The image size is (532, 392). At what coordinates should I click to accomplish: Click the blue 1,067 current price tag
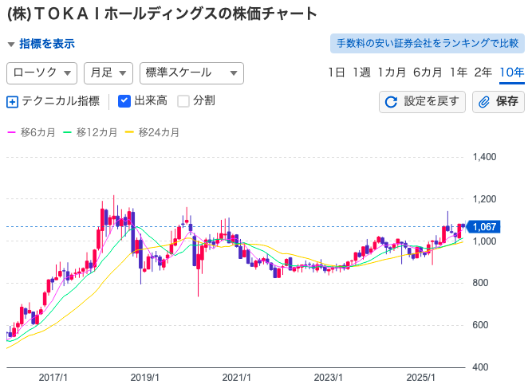pos(484,227)
